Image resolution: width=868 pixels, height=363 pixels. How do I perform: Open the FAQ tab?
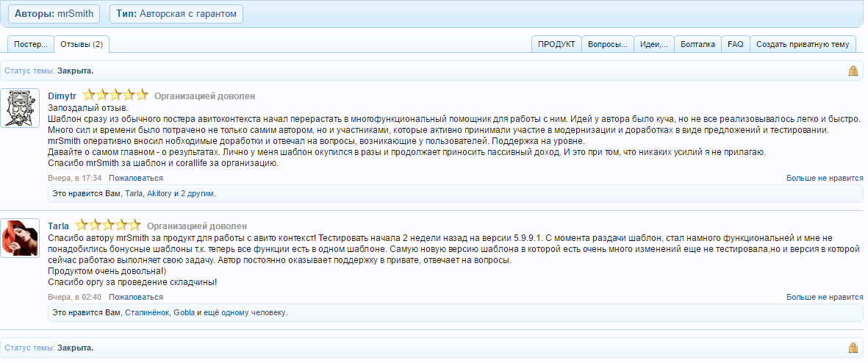pyautogui.click(x=735, y=44)
